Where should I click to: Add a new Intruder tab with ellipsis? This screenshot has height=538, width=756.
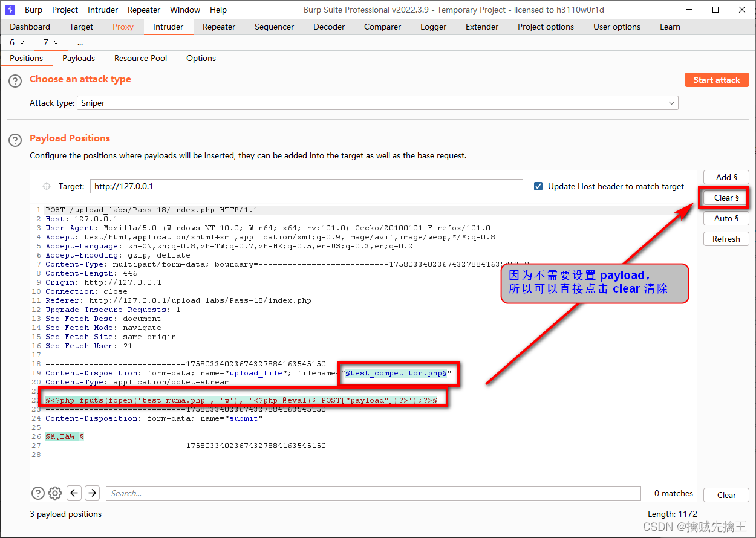(x=80, y=43)
